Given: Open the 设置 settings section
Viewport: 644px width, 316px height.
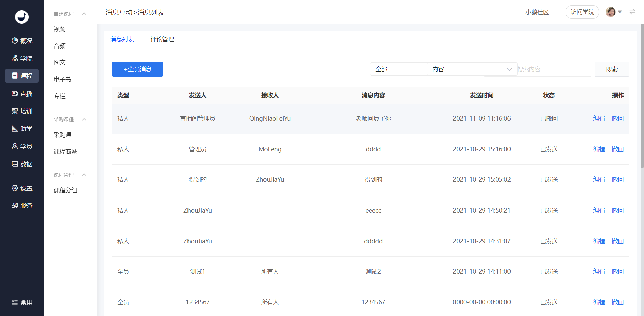Looking at the screenshot, I should point(22,188).
